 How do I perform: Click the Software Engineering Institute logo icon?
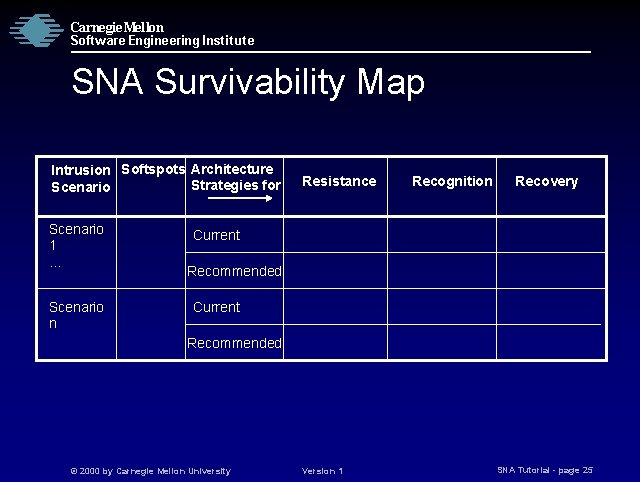(36, 31)
